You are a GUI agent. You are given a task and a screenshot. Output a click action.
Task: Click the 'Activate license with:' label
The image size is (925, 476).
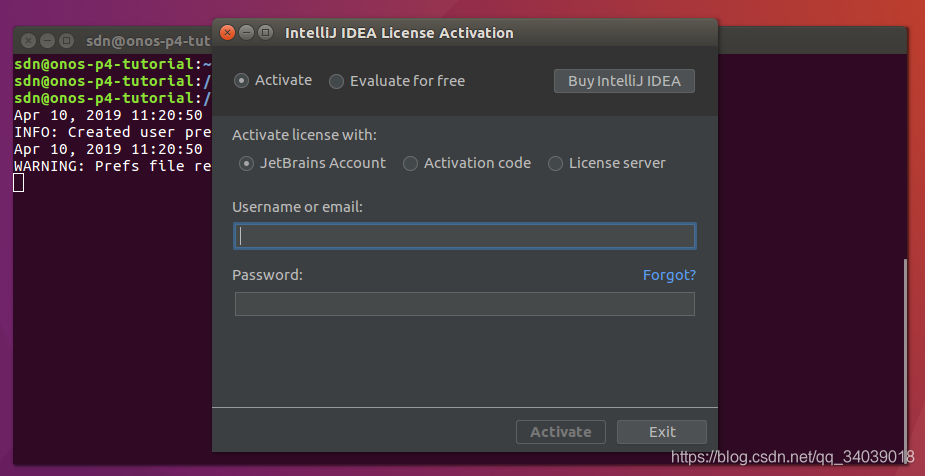304,135
